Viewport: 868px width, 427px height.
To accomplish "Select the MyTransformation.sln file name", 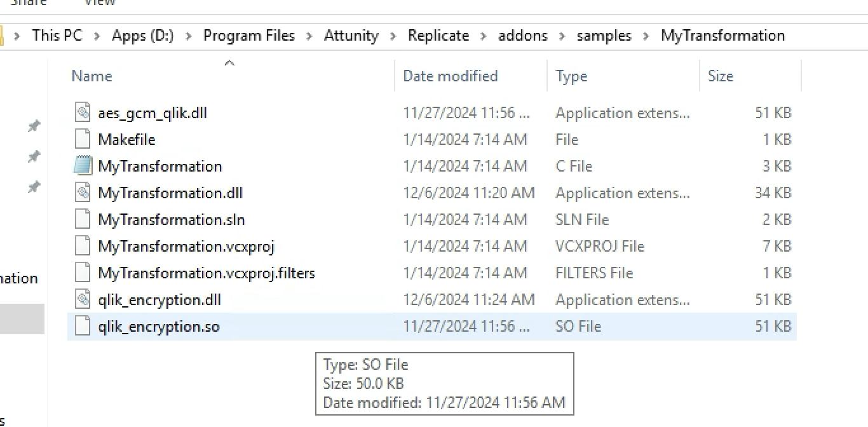I will [x=172, y=220].
